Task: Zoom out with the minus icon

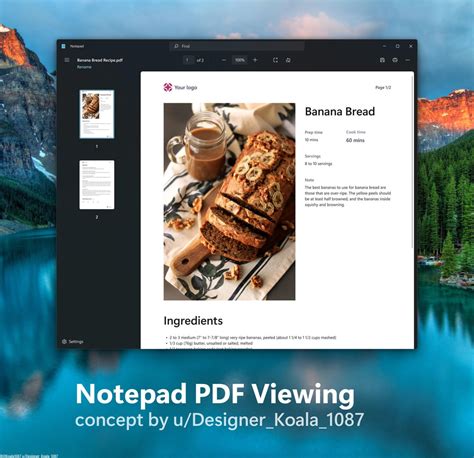Action: (x=224, y=60)
